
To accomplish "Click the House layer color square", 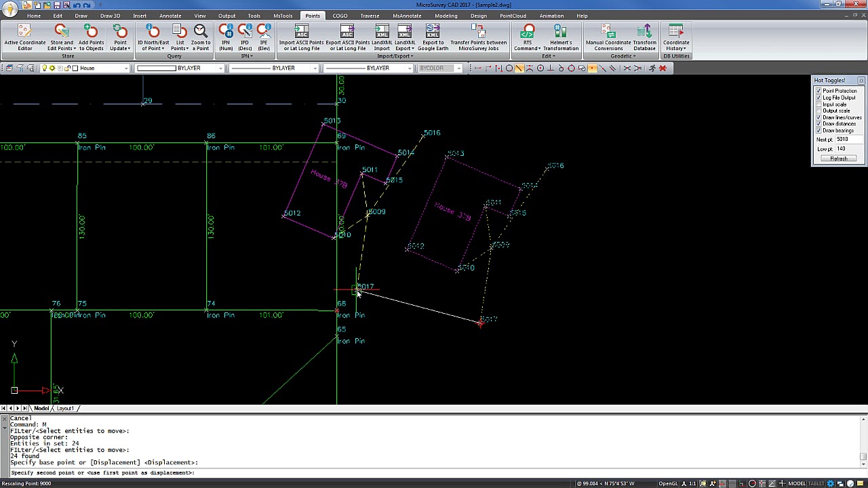I will point(75,68).
